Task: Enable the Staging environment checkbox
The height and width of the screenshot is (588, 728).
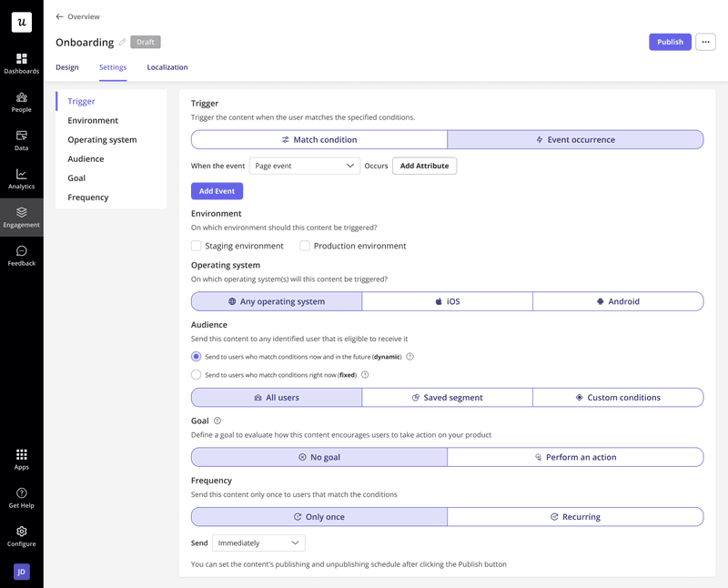Action: pyautogui.click(x=196, y=245)
